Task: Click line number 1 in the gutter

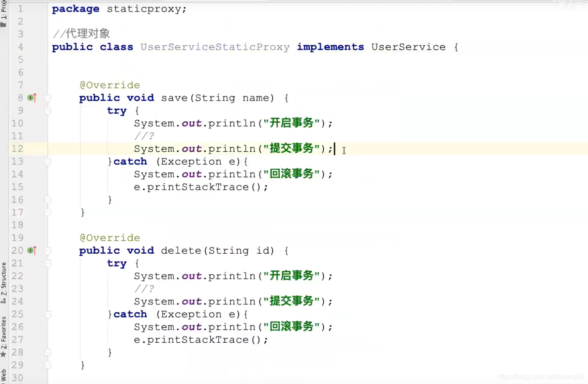Action: coord(20,9)
